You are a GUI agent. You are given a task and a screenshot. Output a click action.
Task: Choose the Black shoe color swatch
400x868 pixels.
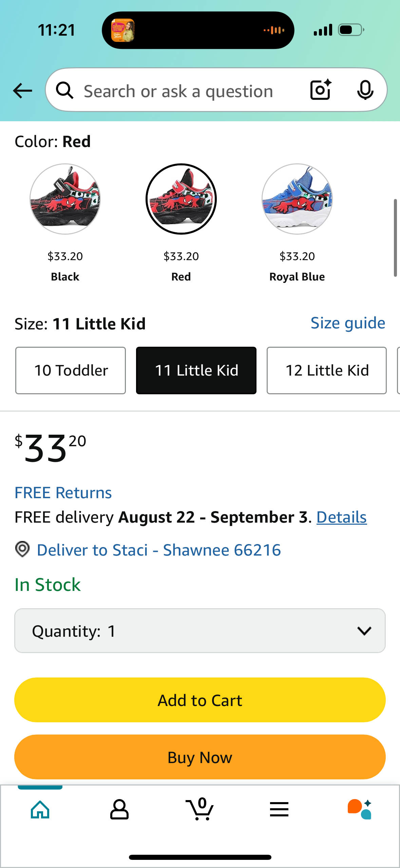[65, 199]
